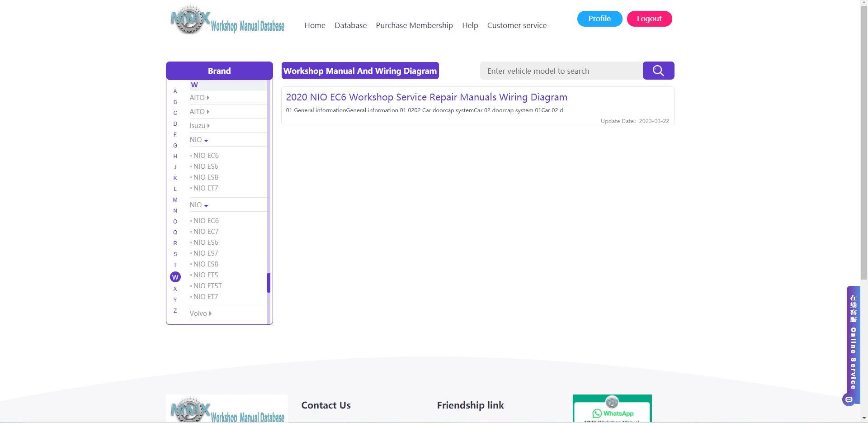Jump to brand letter A
The width and height of the screenshot is (868, 423).
(175, 91)
